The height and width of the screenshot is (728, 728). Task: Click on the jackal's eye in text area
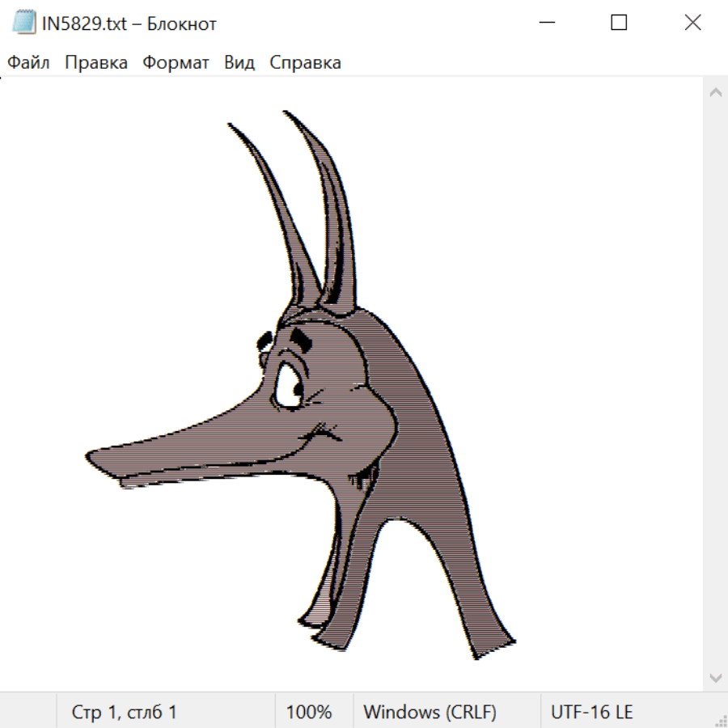pyautogui.click(x=286, y=387)
